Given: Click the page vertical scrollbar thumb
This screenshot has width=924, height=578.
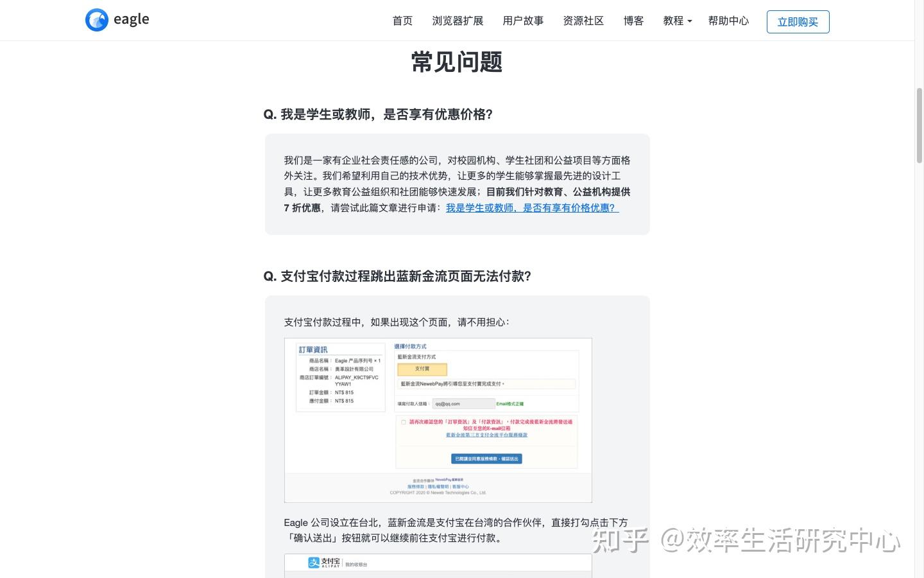Looking at the screenshot, I should 919,125.
